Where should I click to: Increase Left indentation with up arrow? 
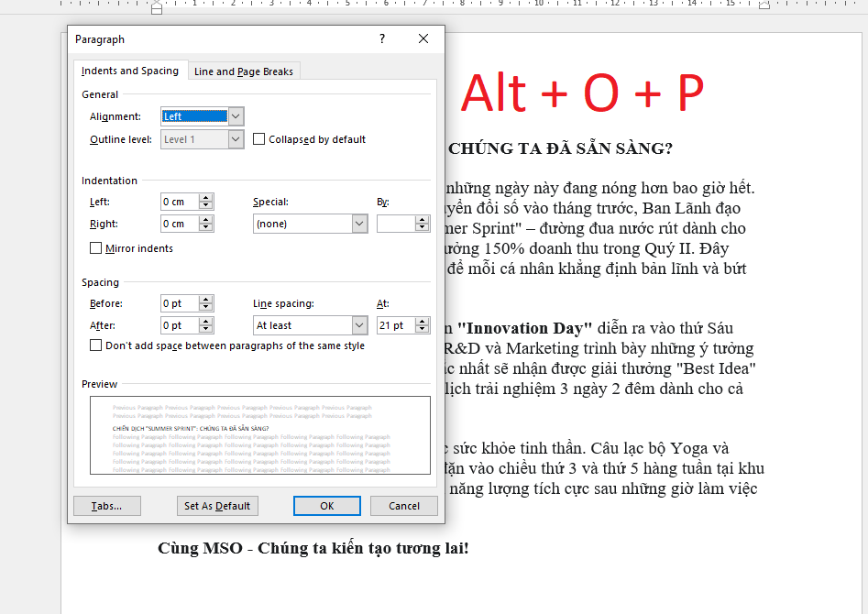tap(206, 198)
